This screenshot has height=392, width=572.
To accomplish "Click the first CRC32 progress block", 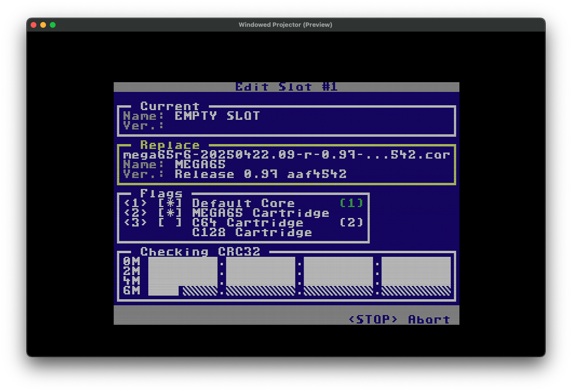I will [183, 276].
